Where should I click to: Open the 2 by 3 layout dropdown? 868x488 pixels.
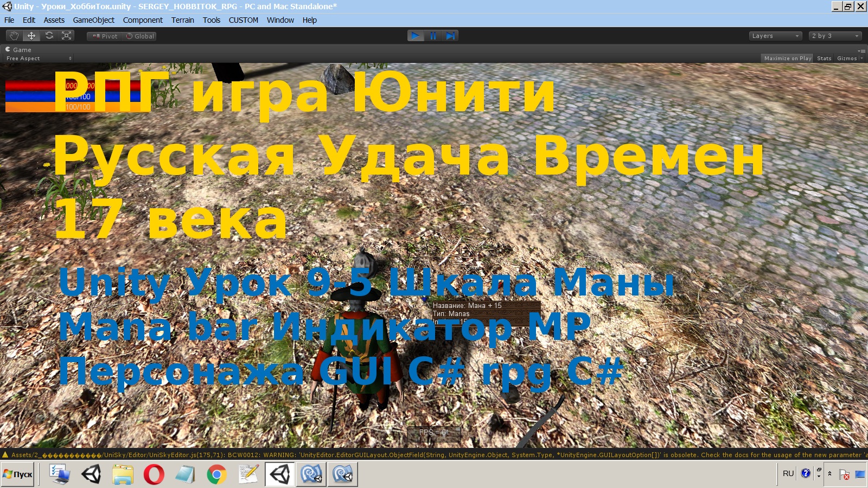[x=835, y=36]
